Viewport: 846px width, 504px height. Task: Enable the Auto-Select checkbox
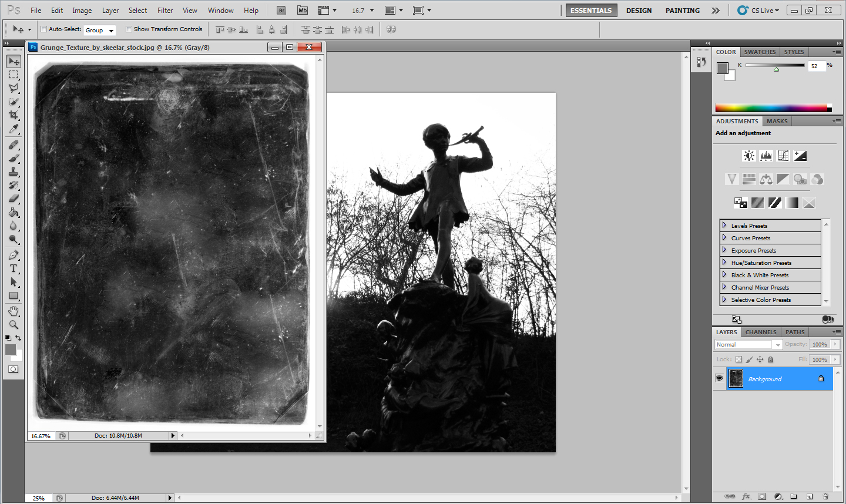pos(43,29)
